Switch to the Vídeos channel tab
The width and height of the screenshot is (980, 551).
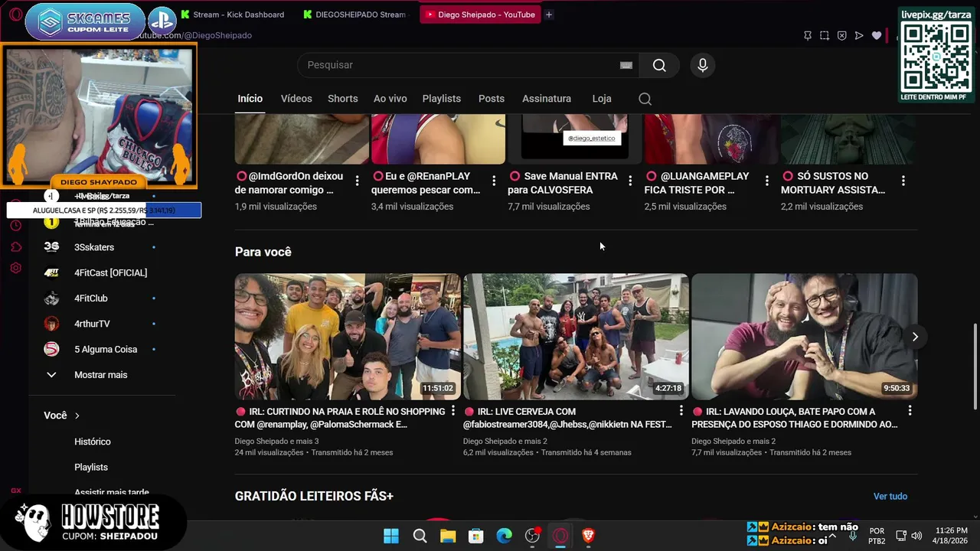(x=296, y=99)
